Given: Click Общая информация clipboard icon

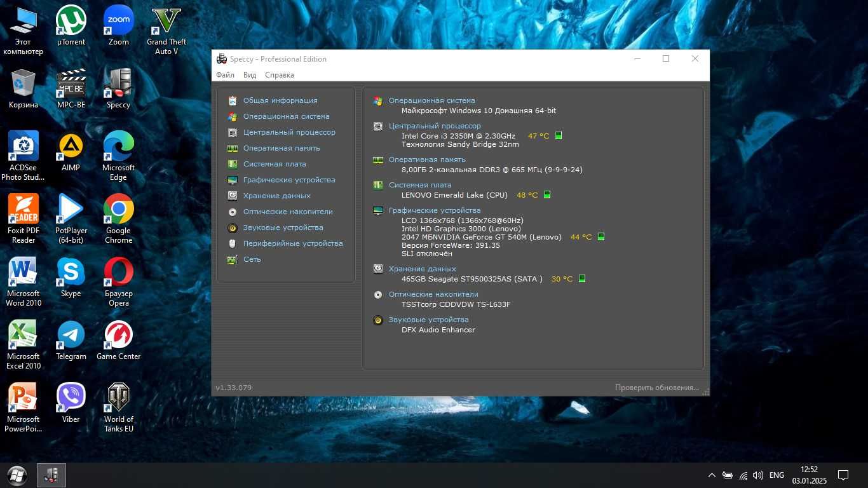Looking at the screenshot, I should 233,100.
